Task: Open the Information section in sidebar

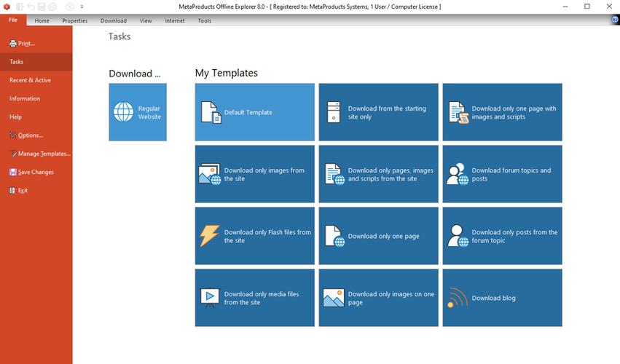Action: 25,98
